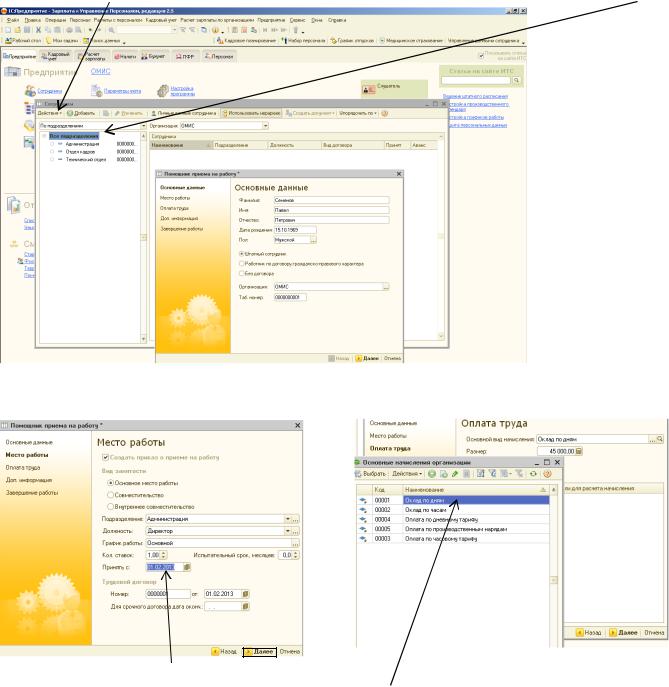Open calendar icon for fixed-term contract end date
Screen dimensions: 669x687
(x=245, y=606)
